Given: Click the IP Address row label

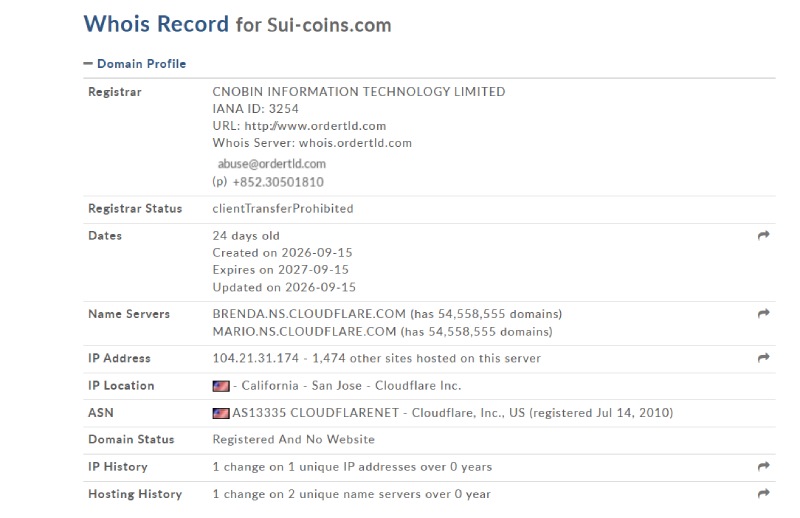Looking at the screenshot, I should point(119,358).
